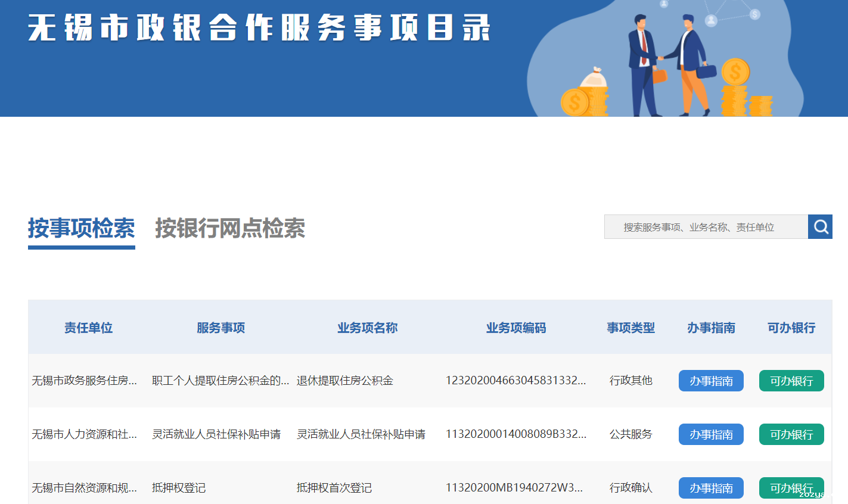Open 可办银行 for 灵活就业人员社保补贴申请
848x504 pixels.
pyautogui.click(x=791, y=434)
